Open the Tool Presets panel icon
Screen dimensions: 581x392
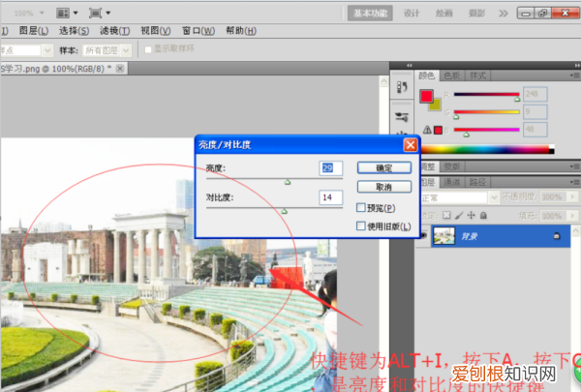click(x=402, y=117)
